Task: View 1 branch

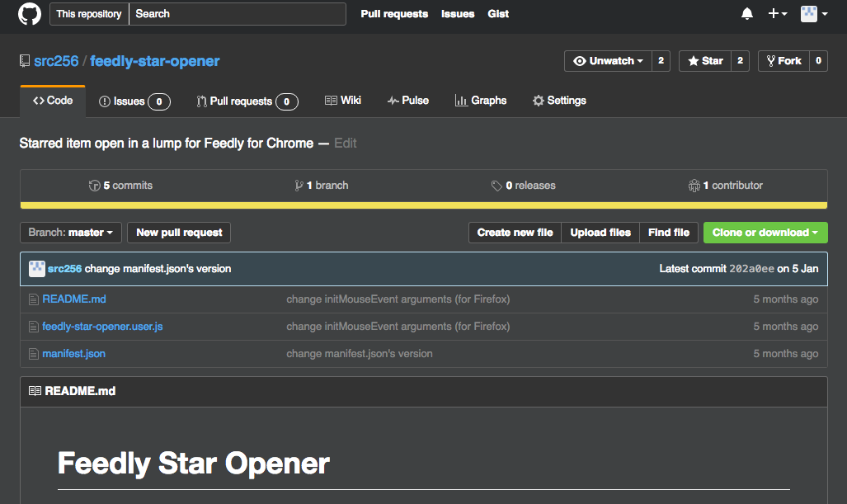Action: click(x=322, y=186)
